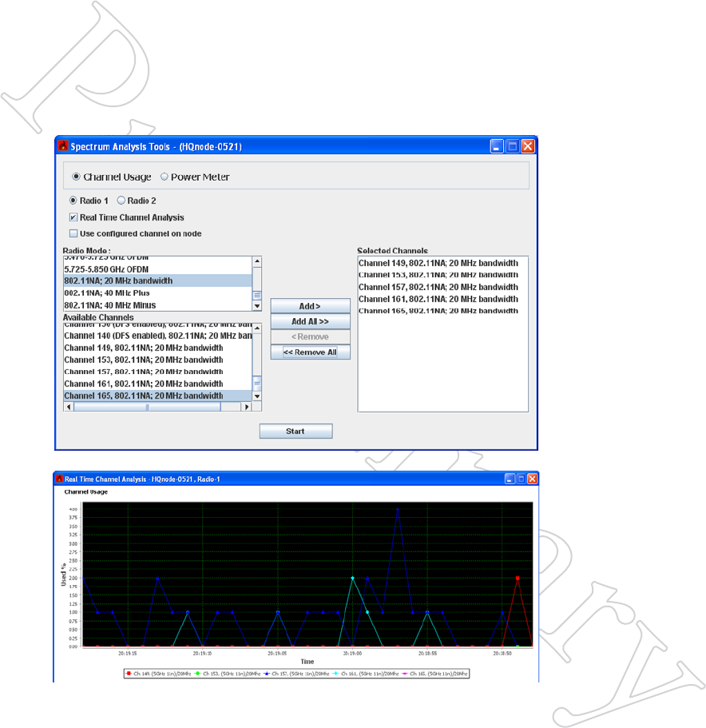
Task: Click the Ch 157 blue legend entry
Action: [x=296, y=673]
